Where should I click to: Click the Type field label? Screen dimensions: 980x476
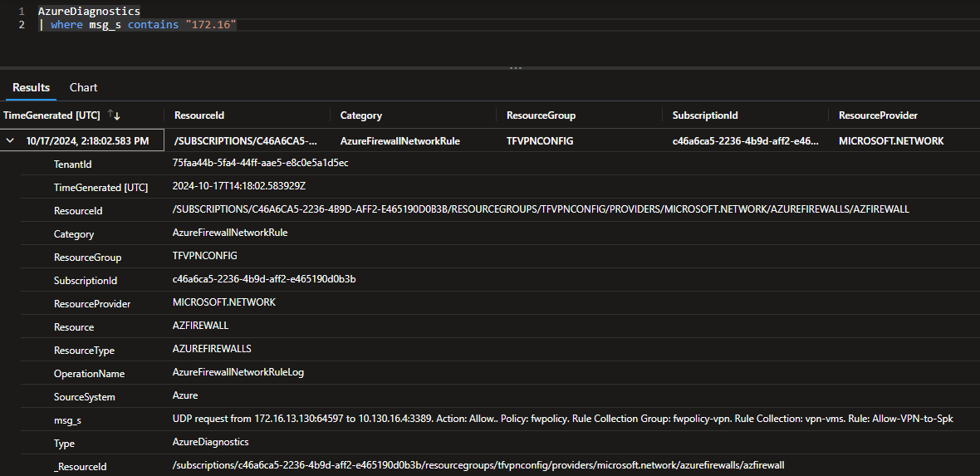(65, 444)
